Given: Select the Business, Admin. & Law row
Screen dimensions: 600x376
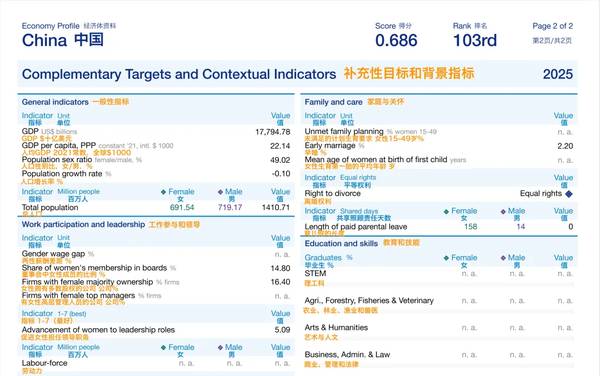Looking at the screenshot, I should pyautogui.click(x=347, y=355).
